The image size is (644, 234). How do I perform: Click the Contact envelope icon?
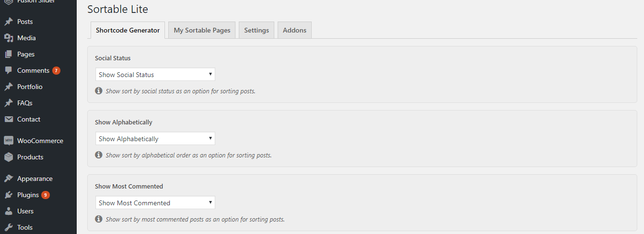9,119
